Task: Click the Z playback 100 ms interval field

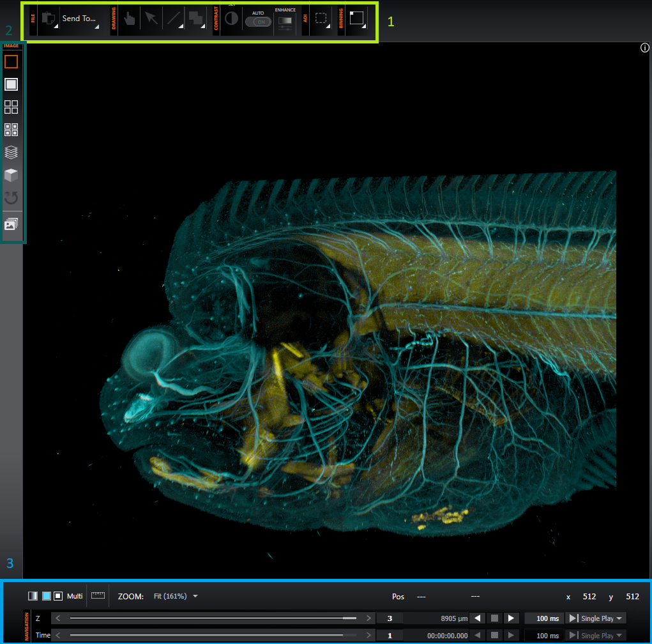Action: (543, 618)
